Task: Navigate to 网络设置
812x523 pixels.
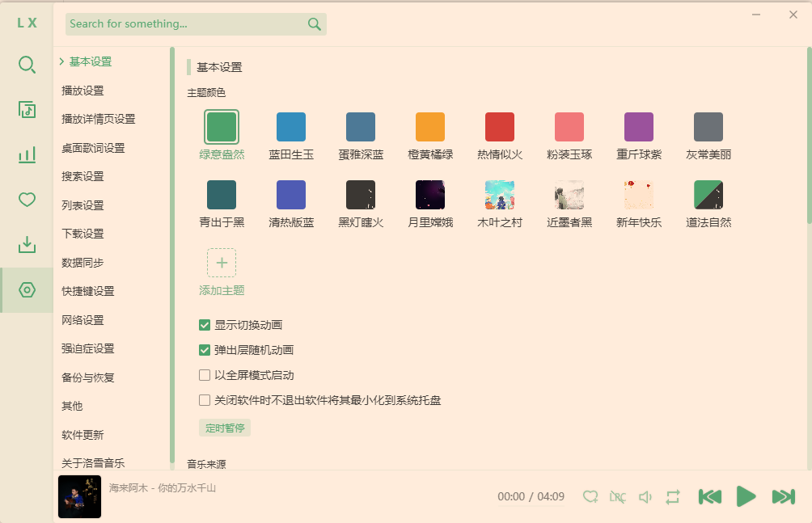Action: pyautogui.click(x=82, y=321)
